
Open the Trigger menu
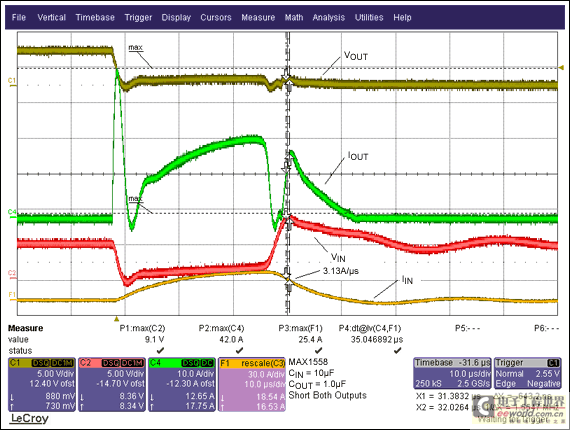tap(138, 17)
